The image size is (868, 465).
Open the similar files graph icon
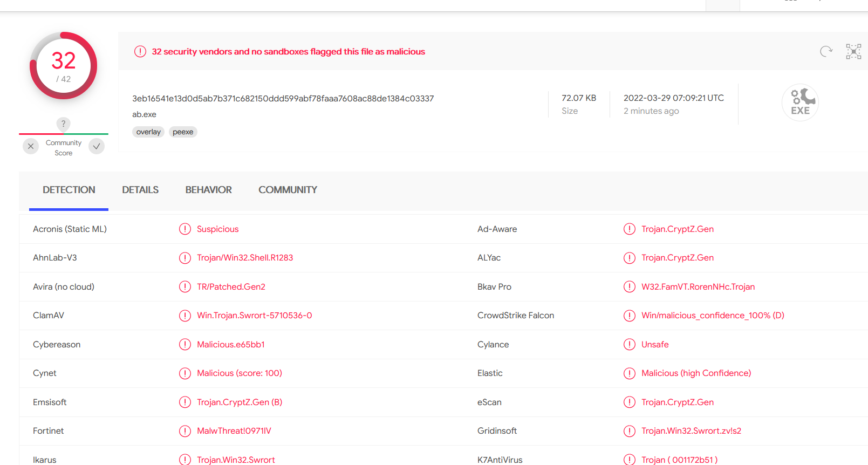coord(853,51)
